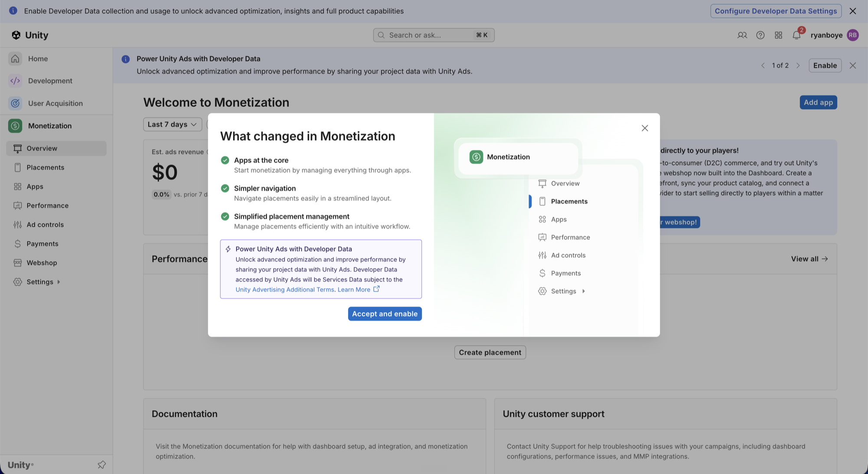Select Ad controls in the left sidebar
This screenshot has width=868, height=474.
[56, 225]
